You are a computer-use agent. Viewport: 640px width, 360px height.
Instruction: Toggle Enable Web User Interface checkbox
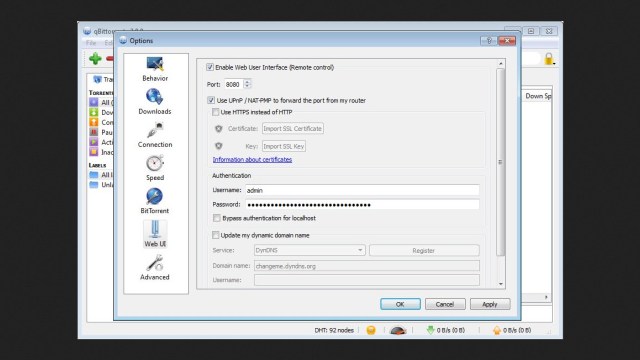point(210,67)
